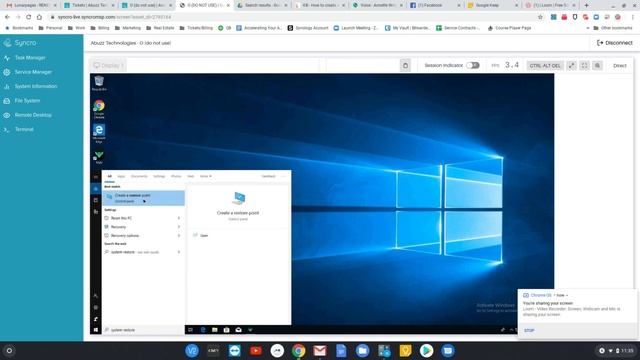Open Edge from remote Windows taskbar
The image size is (640, 360).
(203, 330)
